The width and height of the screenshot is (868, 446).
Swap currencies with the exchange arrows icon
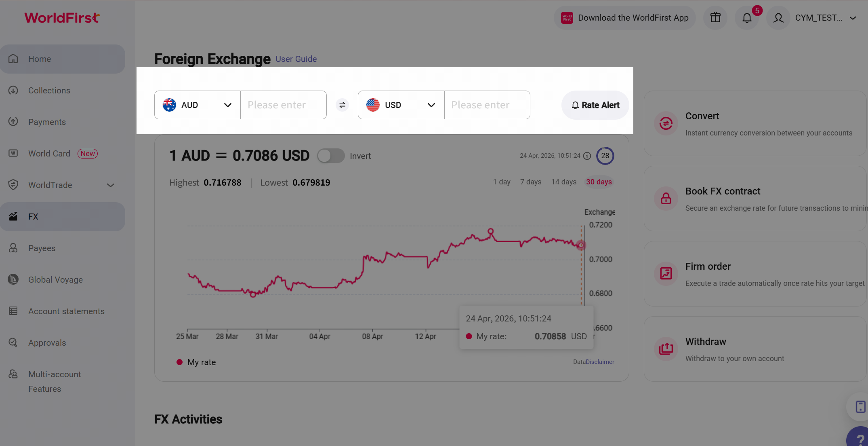pyautogui.click(x=342, y=105)
